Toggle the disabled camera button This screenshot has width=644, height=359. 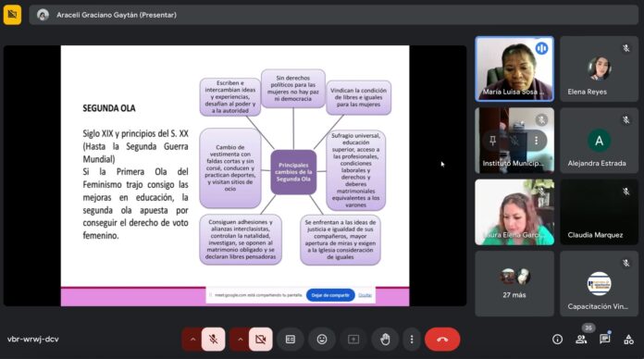(260, 340)
